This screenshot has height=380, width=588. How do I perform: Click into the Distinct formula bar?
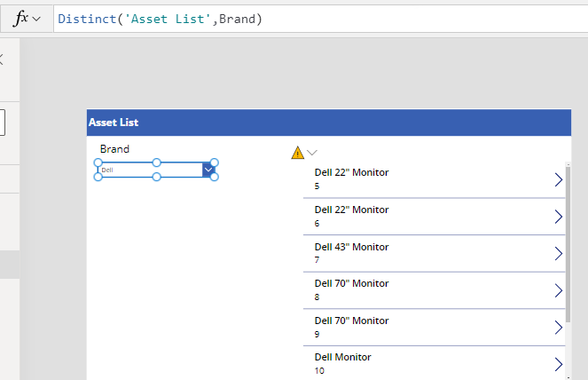[x=321, y=19]
